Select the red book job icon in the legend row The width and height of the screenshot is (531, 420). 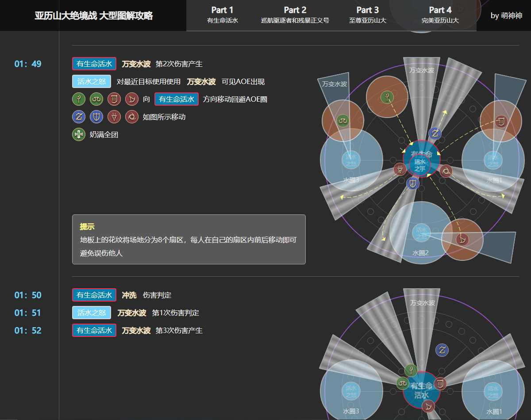click(x=114, y=99)
